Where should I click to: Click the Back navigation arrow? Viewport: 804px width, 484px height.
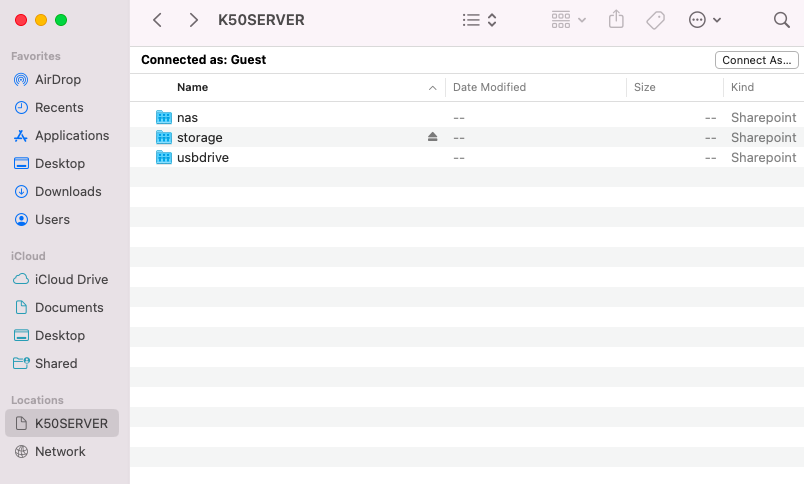pyautogui.click(x=157, y=20)
